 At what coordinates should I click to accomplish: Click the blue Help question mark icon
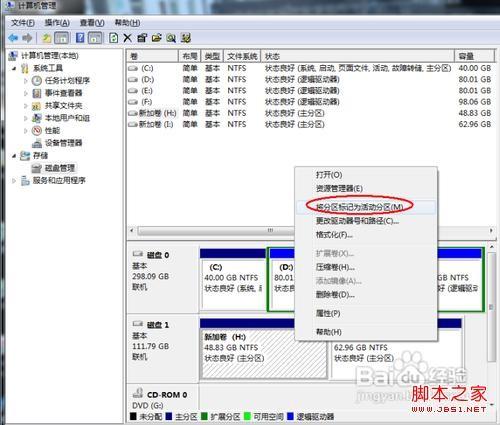pyautogui.click(x=80, y=38)
